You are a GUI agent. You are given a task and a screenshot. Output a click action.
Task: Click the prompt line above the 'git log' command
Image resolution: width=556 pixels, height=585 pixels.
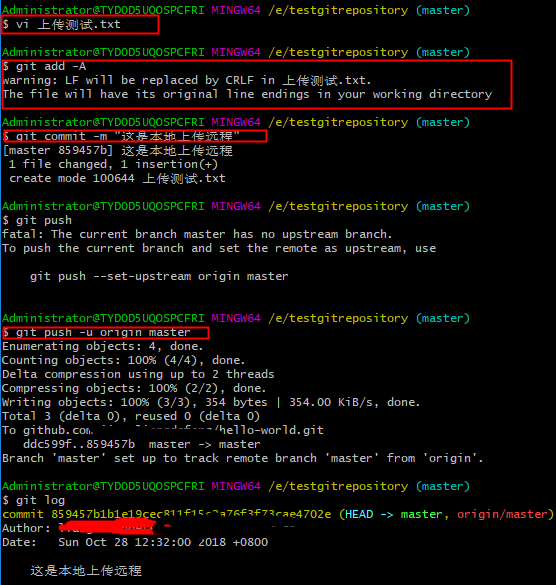click(x=236, y=486)
